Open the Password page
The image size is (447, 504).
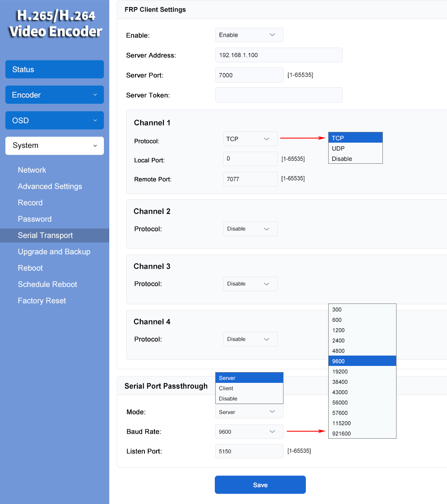tap(35, 219)
